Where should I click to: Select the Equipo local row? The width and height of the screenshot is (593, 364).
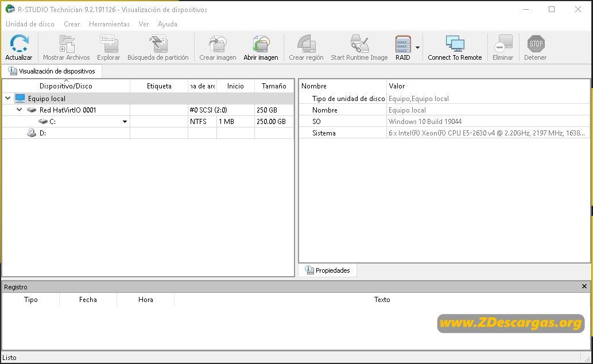tap(148, 98)
